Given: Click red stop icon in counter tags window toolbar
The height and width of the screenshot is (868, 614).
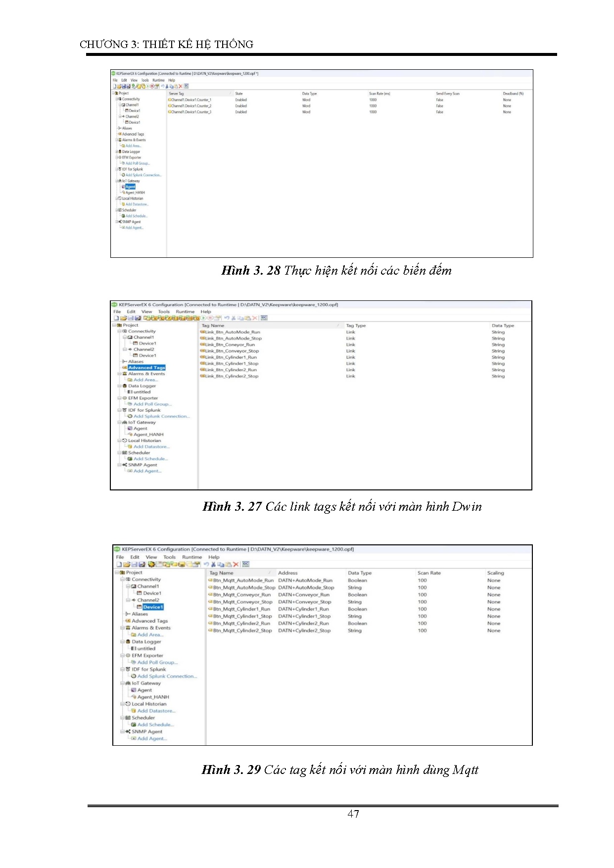Looking at the screenshot, I should pyautogui.click(x=152, y=86).
